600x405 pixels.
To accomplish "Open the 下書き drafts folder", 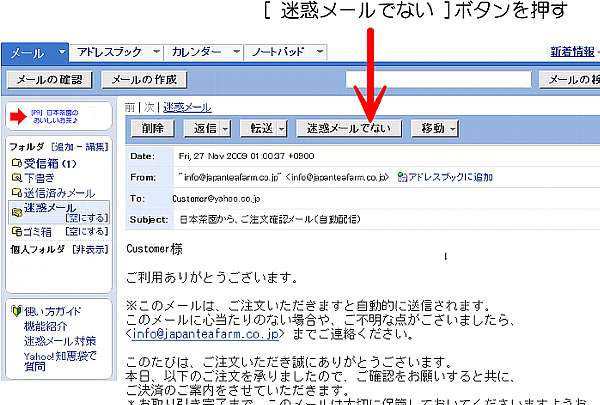I will pyautogui.click(x=39, y=178).
